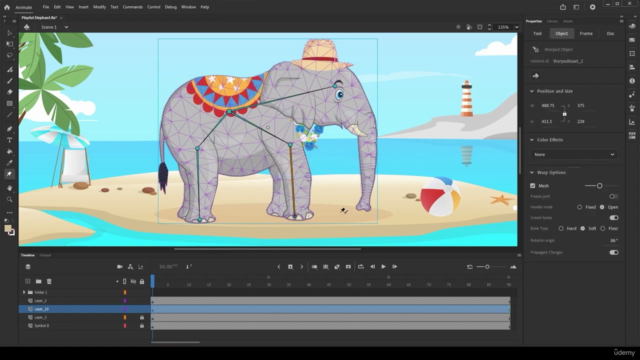Collapse the Warp Options section
Viewport: 640px width, 360px height.
[532, 172]
